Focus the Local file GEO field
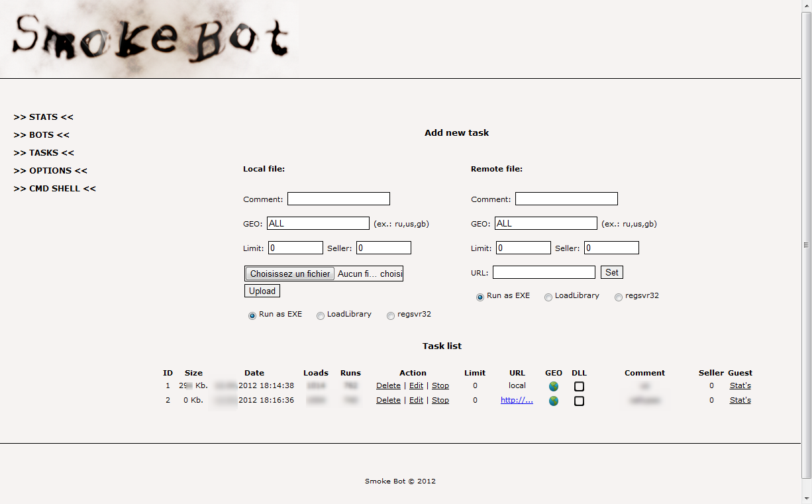812x504 pixels. coord(318,223)
